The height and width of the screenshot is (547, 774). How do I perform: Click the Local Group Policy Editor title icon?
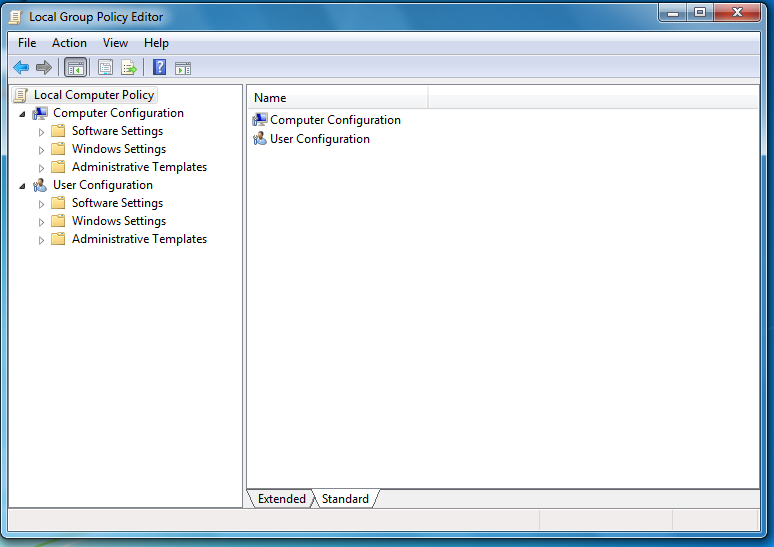16,17
